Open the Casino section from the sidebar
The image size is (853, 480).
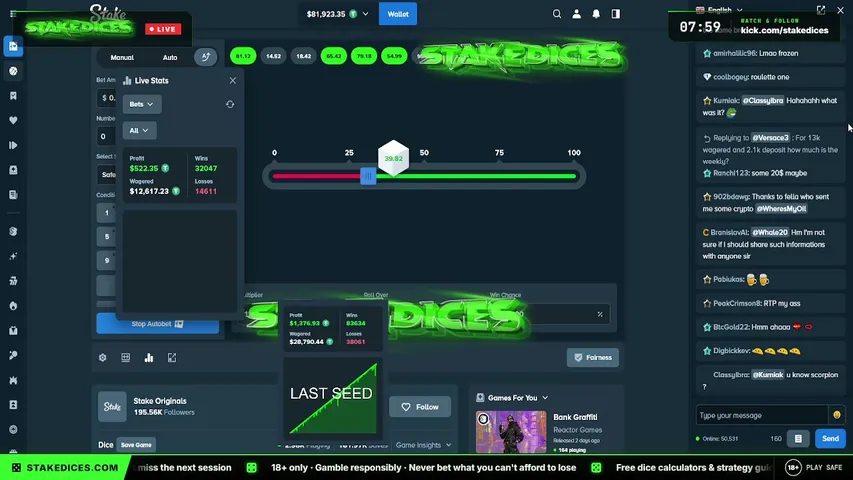[13, 46]
